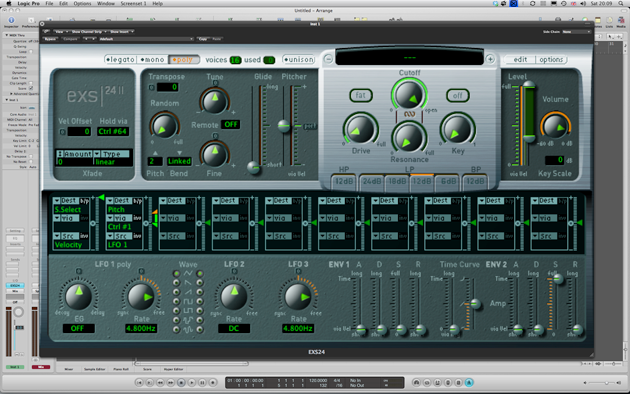
Task: Open the Pitch Bend Linked menu
Action: (x=179, y=161)
